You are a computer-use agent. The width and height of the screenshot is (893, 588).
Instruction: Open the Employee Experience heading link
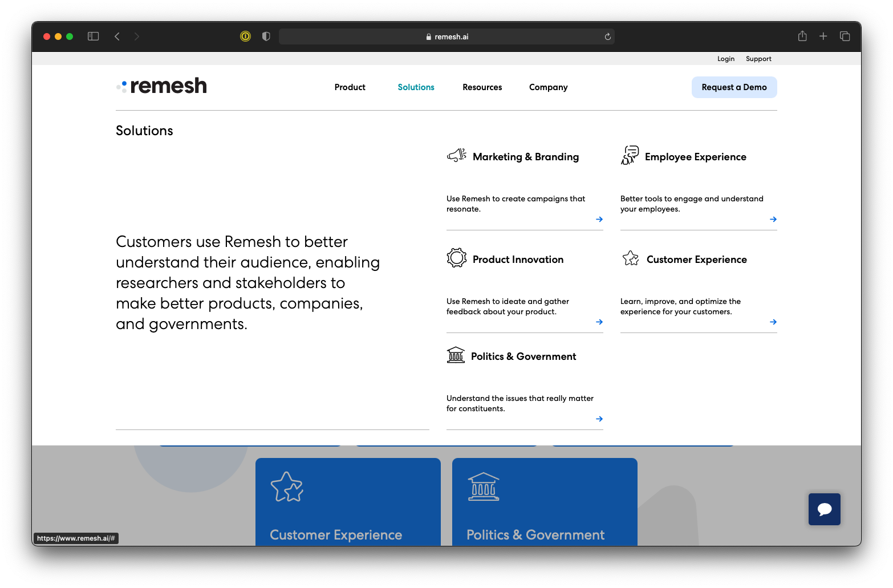696,157
